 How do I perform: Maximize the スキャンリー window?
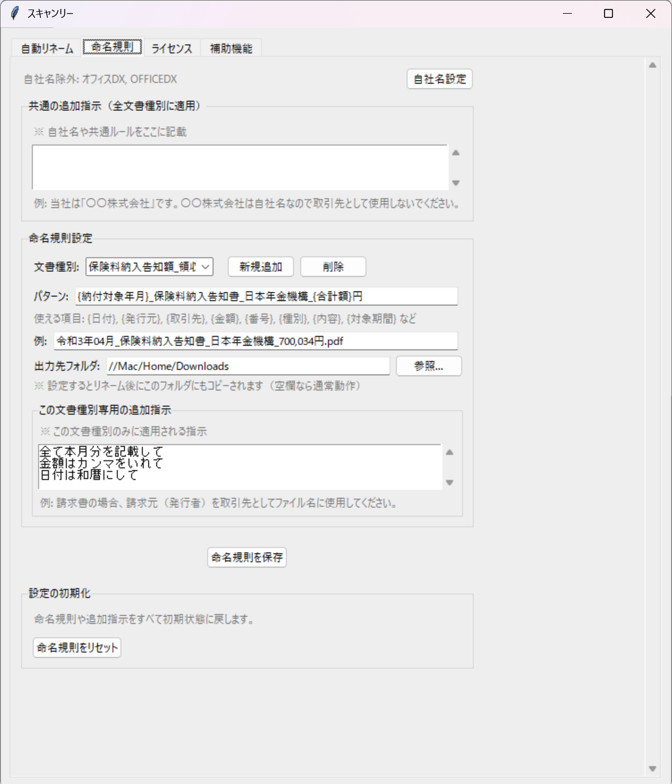coord(608,13)
